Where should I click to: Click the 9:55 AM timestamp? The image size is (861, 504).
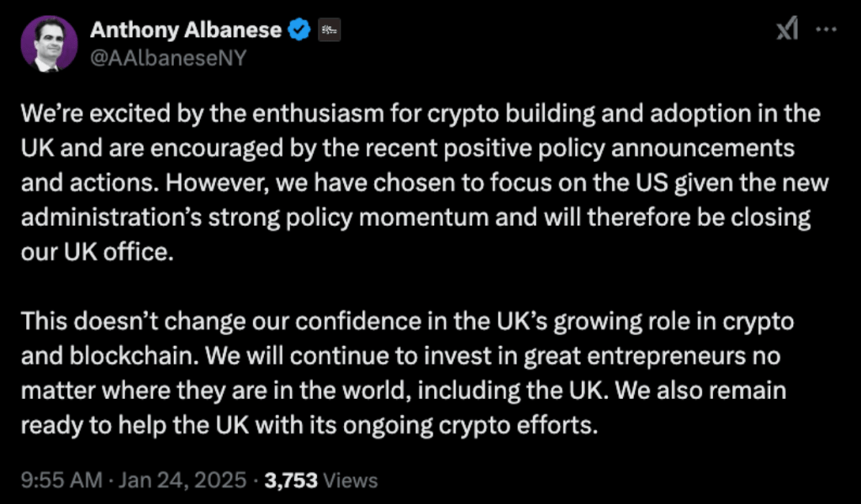(x=61, y=480)
